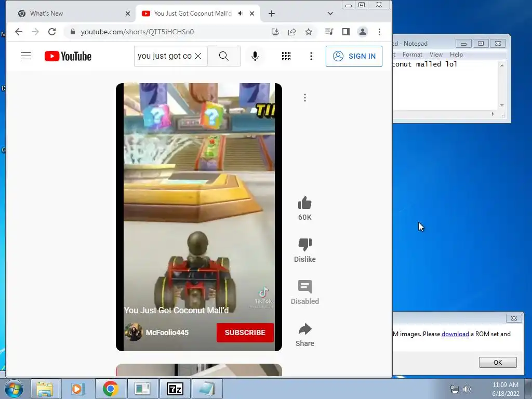Select the You Just Got Coconut Mall'd tab
The width and height of the screenshot is (532, 399).
(x=192, y=13)
